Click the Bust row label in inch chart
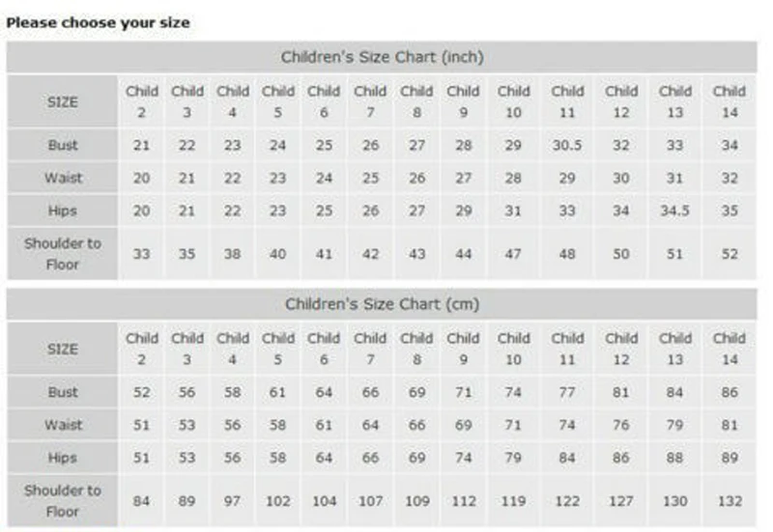 [x=63, y=145]
